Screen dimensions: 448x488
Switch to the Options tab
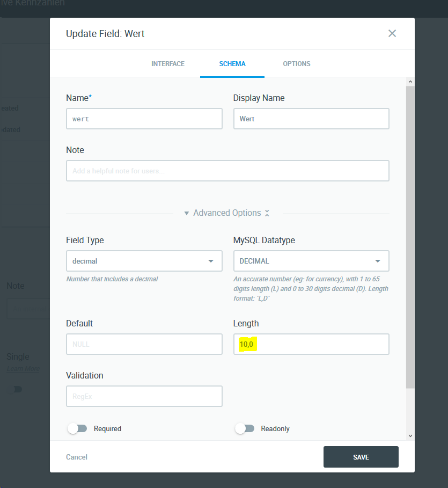(x=297, y=63)
